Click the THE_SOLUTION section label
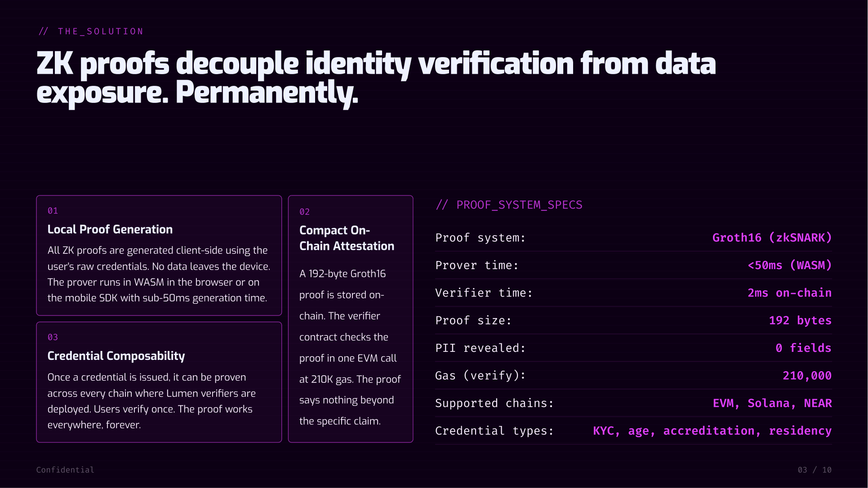868x488 pixels. [91, 31]
